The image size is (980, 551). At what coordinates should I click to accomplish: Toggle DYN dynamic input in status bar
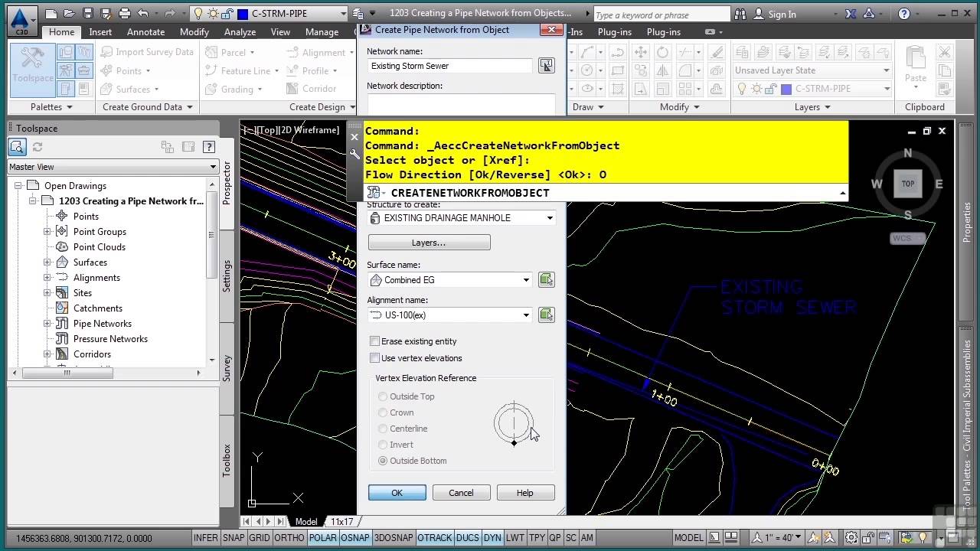(492, 538)
